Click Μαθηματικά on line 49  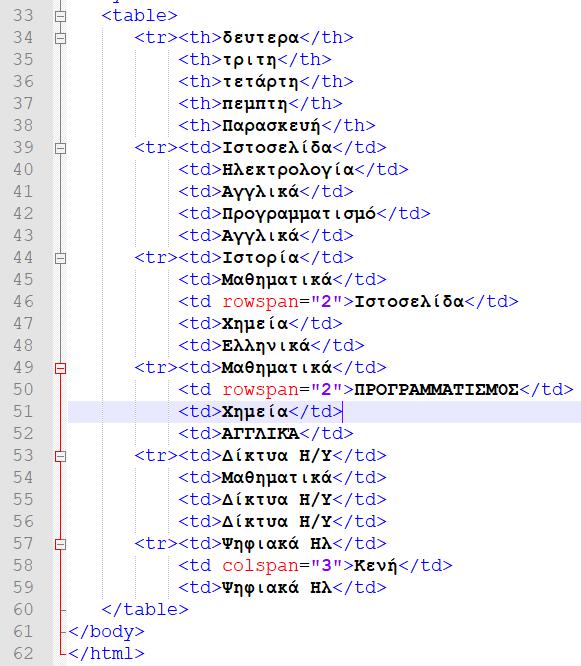pos(277,368)
